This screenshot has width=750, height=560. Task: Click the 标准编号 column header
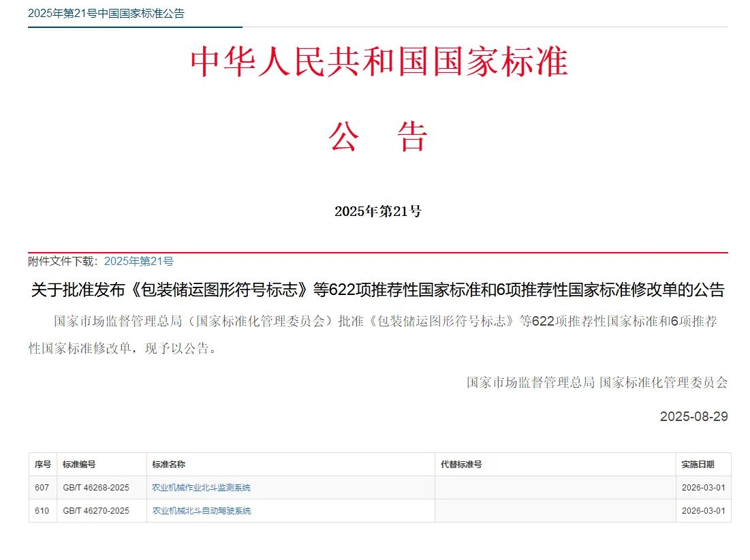point(79,465)
